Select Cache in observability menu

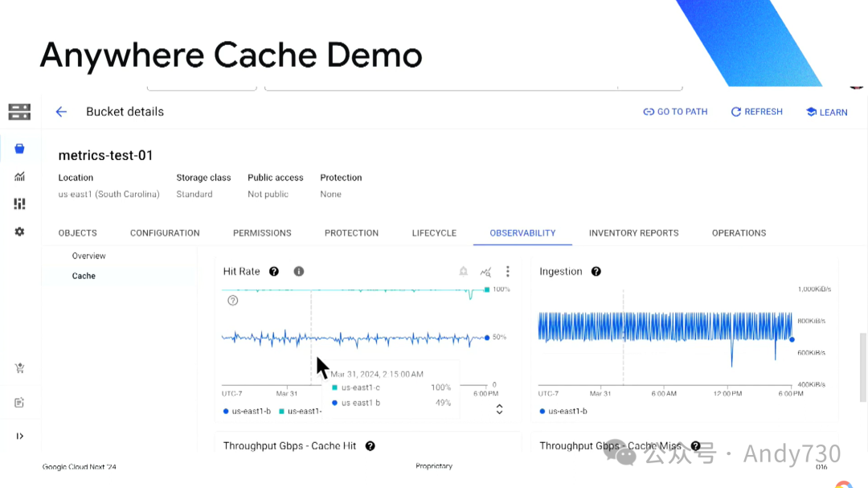(84, 276)
